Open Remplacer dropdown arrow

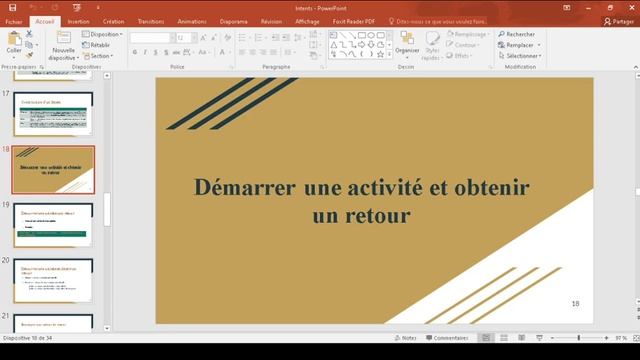coord(539,45)
